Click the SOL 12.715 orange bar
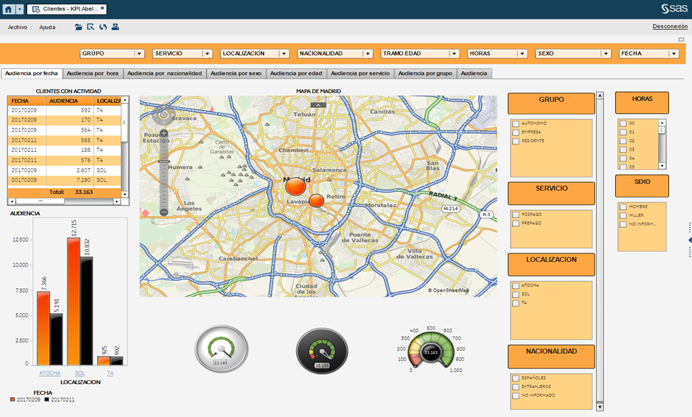Screen dimensions: 692x417 pos(73,301)
